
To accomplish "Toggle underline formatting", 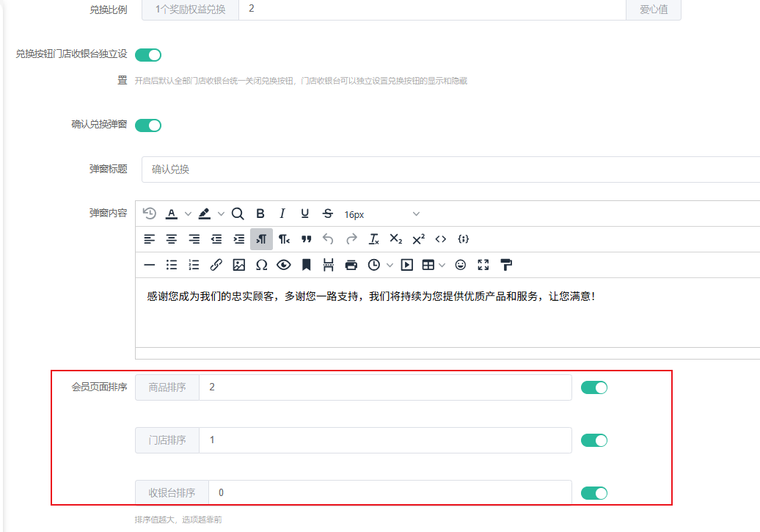I will [305, 214].
